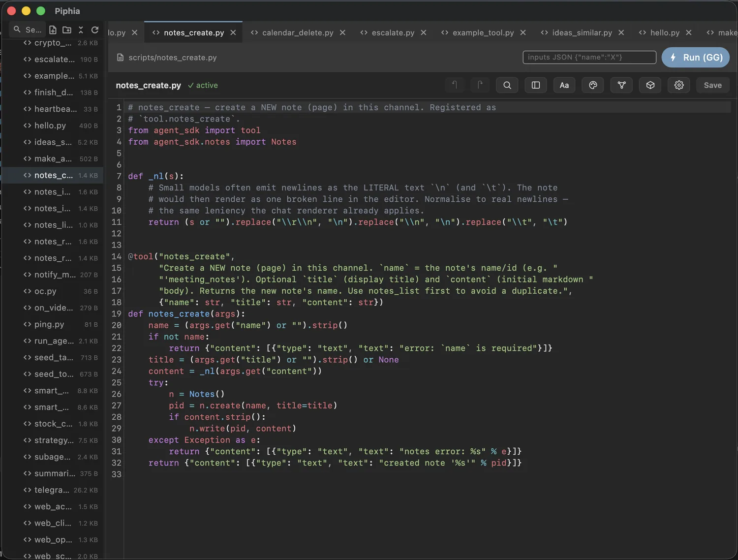
Task: Click the sidebar search field
Action: (28, 30)
